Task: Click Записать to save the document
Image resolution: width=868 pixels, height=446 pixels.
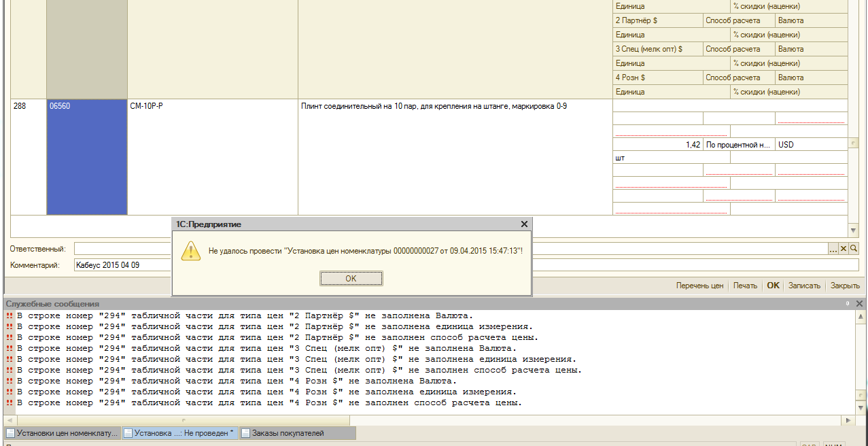Action: pos(804,286)
